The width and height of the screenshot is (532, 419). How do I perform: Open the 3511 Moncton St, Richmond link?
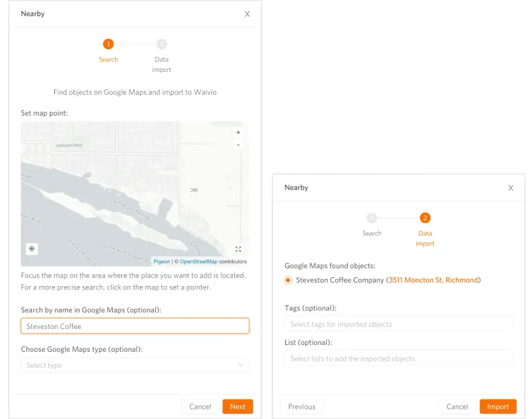[434, 280]
